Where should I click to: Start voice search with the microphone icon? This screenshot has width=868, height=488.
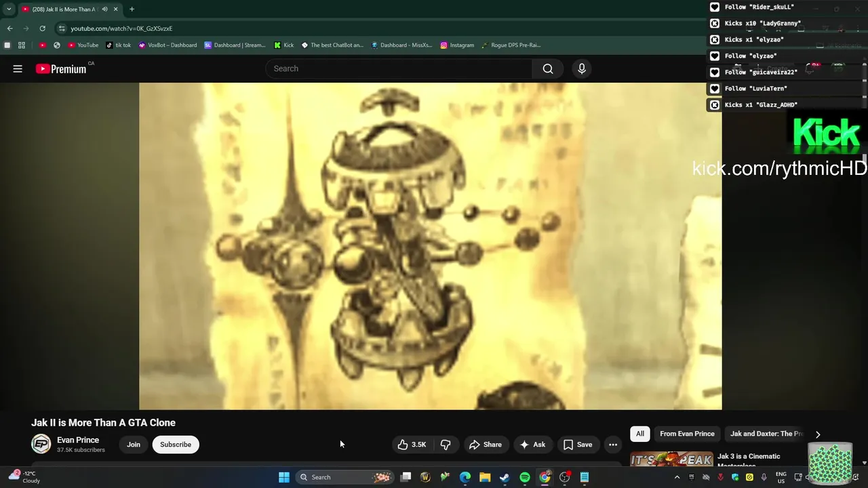coord(581,68)
